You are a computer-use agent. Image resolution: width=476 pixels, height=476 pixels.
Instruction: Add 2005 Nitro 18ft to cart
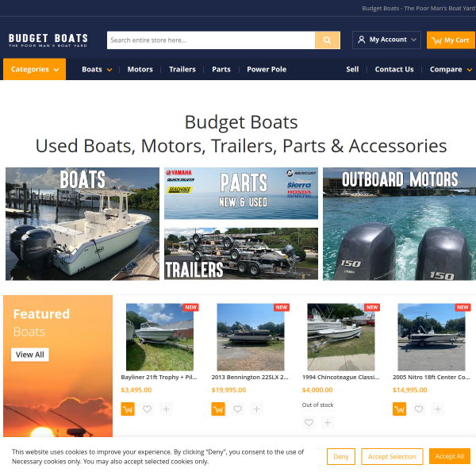coord(400,409)
